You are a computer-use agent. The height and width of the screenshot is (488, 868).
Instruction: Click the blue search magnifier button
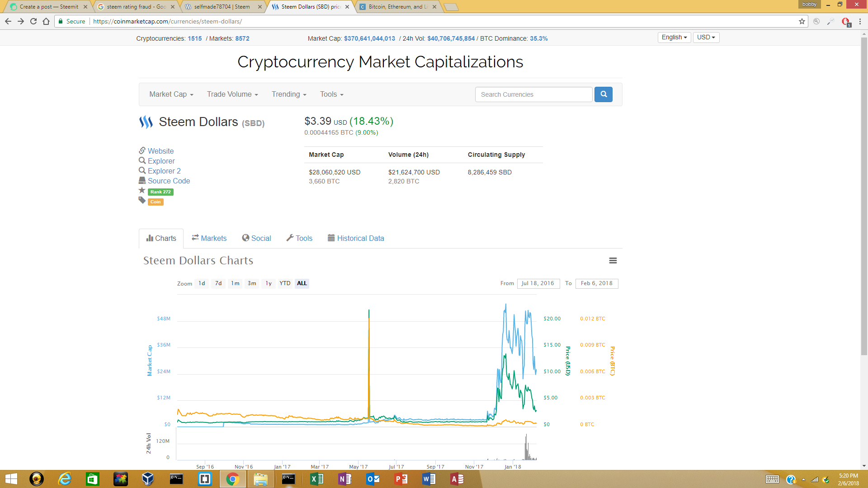(603, 94)
